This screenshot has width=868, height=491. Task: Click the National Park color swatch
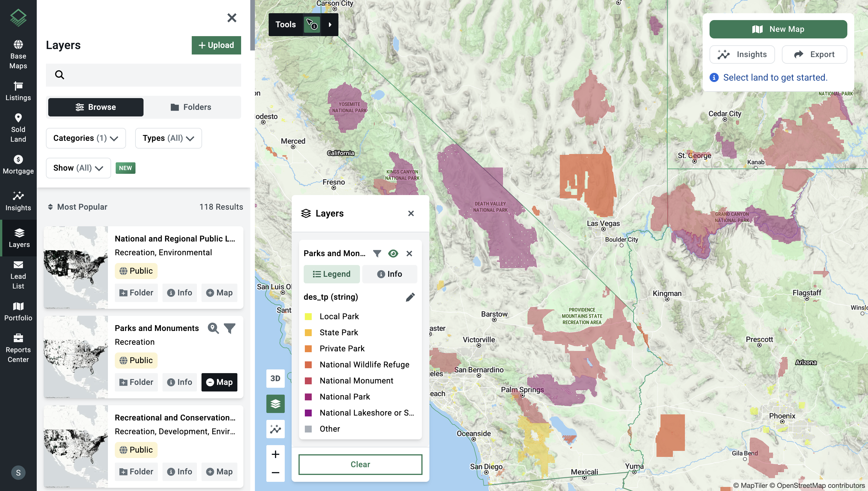tap(308, 397)
